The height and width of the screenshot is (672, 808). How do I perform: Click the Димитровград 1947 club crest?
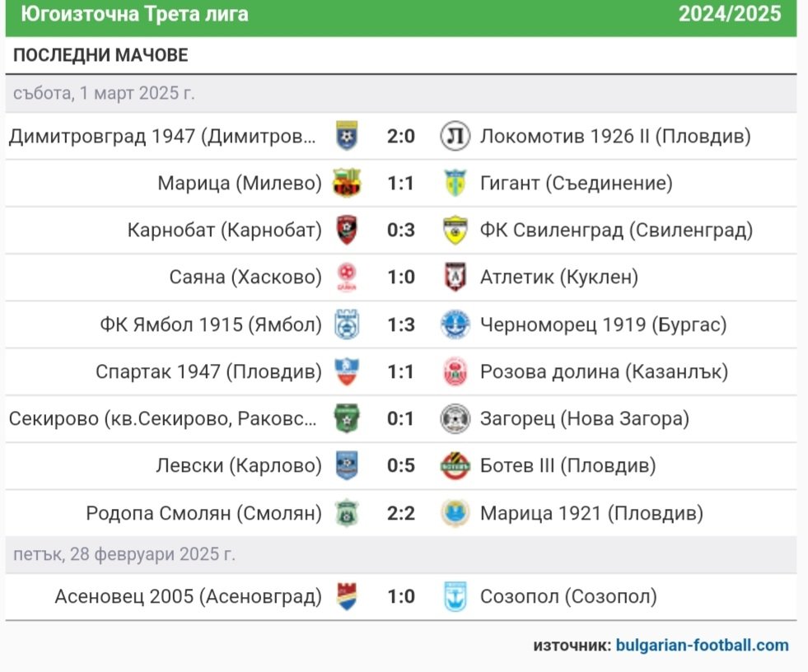(347, 136)
